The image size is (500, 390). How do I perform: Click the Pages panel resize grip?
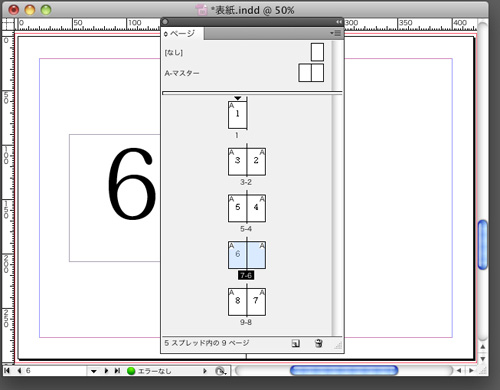coord(338,346)
